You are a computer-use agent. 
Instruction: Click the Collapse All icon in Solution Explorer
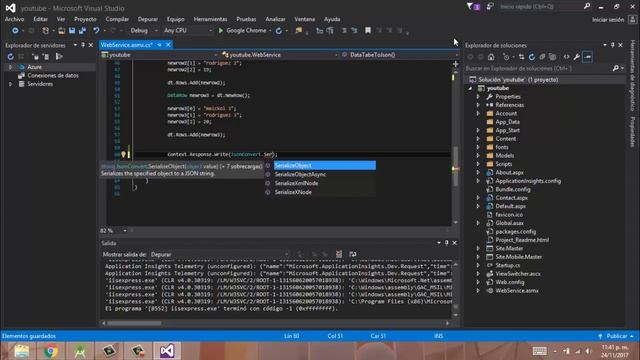tap(542, 57)
